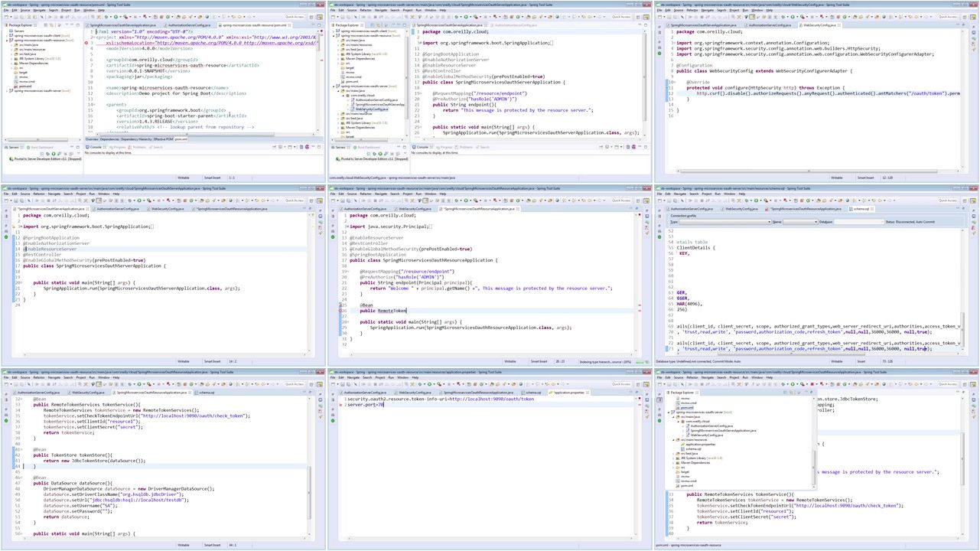Open Refactor menu in top-center server application window
The image size is (980, 551).
coord(366,10)
